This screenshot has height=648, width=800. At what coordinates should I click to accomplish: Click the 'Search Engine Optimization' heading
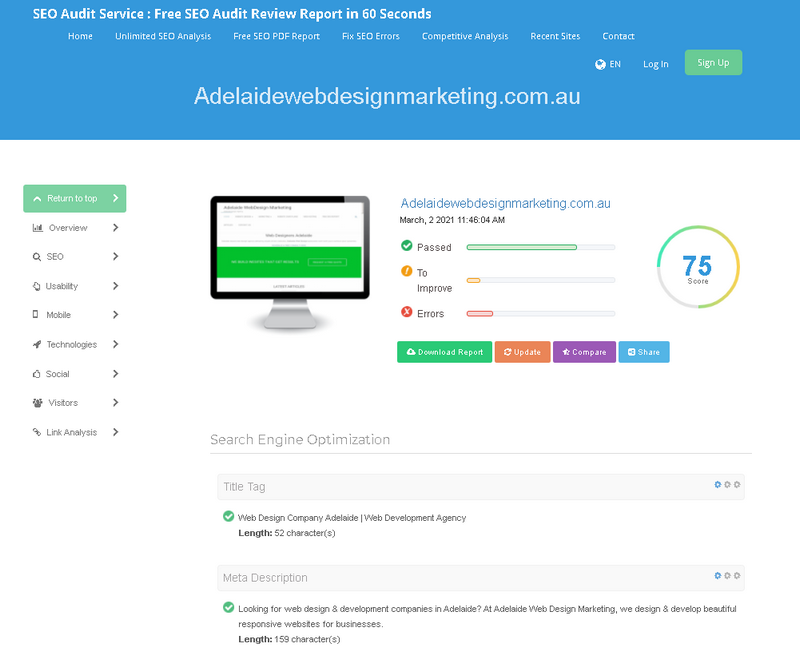point(300,440)
